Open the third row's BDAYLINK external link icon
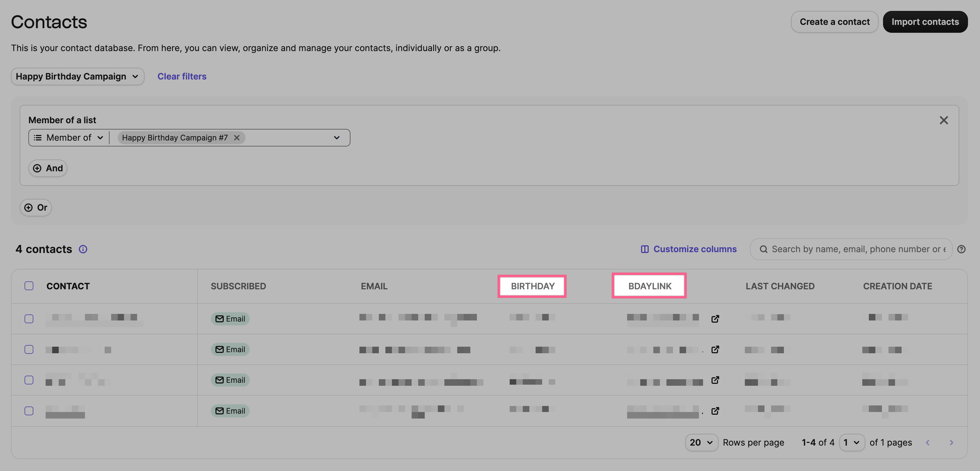Viewport: 980px width, 471px height. 715,380
